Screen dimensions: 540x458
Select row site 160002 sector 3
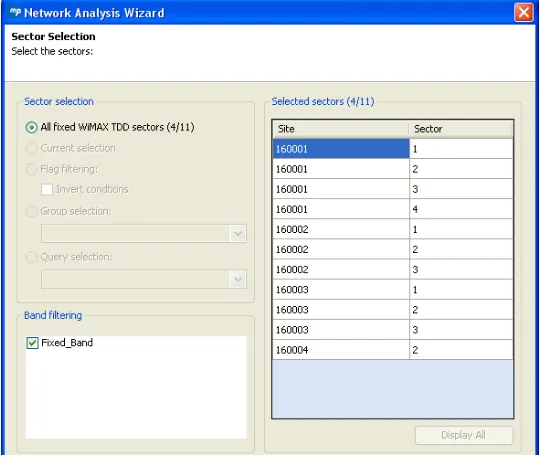[393, 270]
